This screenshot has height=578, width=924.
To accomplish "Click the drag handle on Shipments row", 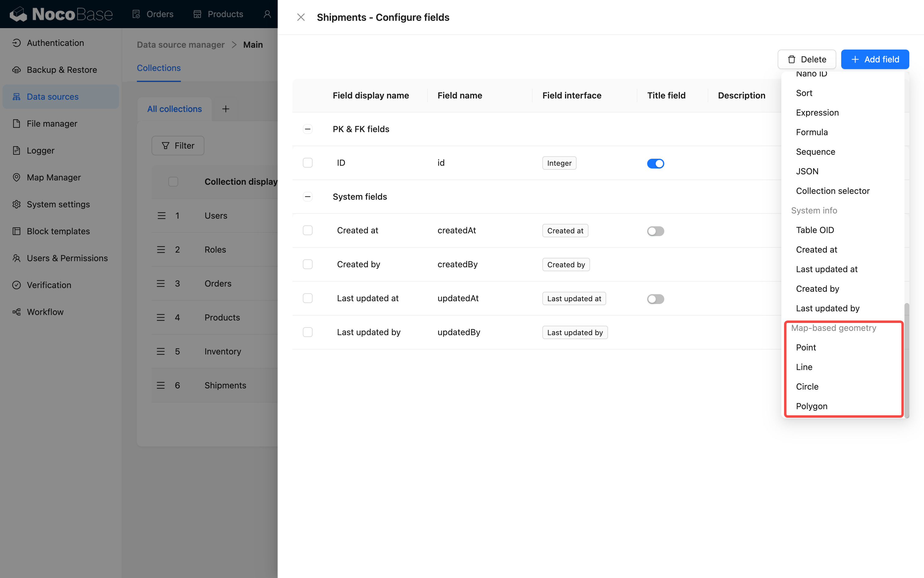I will point(161,385).
